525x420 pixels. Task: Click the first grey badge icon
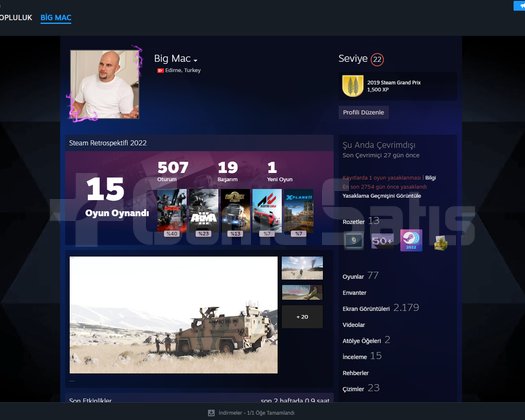354,240
